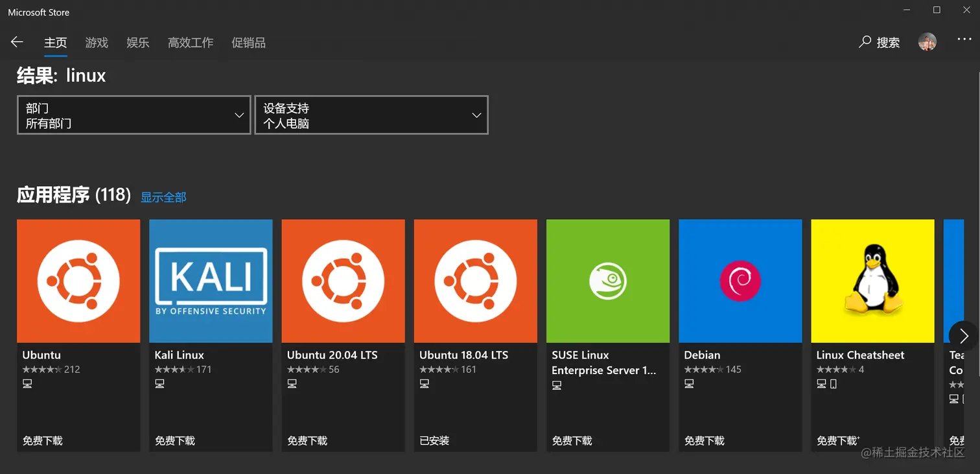Image resolution: width=980 pixels, height=474 pixels.
Task: Select 免费下载 under Debian
Action: 704,441
